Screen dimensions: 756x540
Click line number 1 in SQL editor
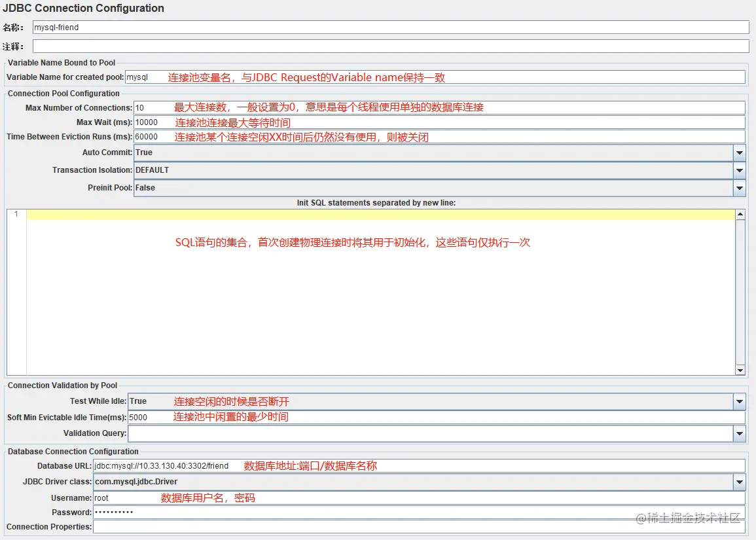(x=15, y=214)
